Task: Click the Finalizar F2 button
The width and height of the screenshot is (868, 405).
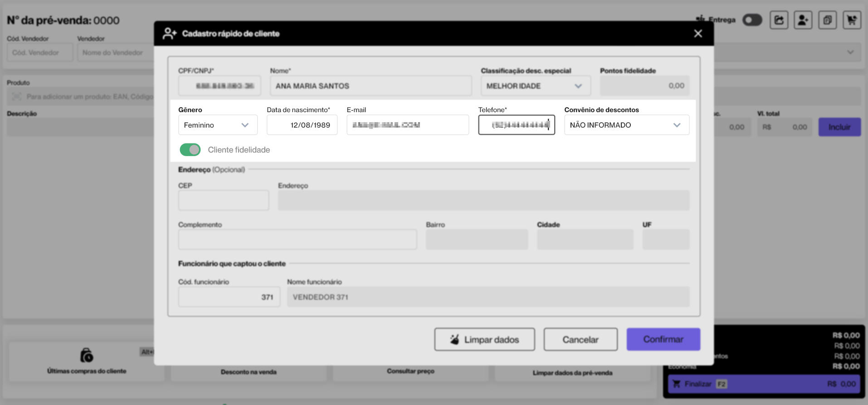Action: [764, 384]
